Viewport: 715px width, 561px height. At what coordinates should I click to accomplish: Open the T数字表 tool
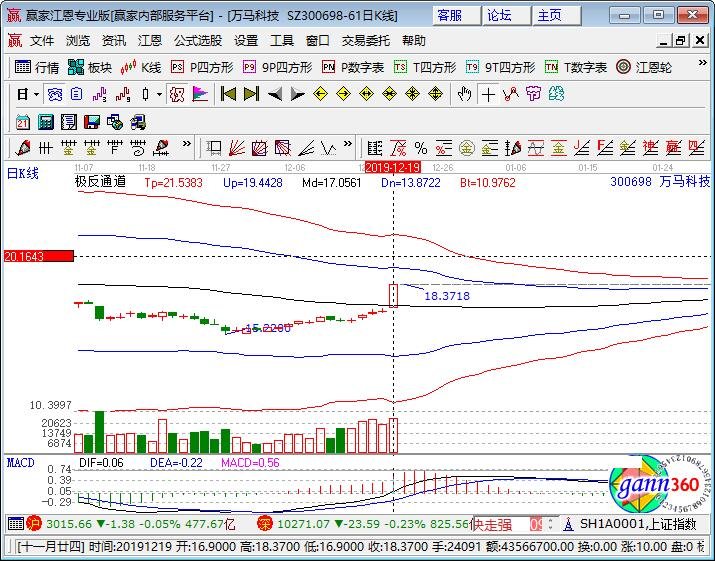(576, 68)
